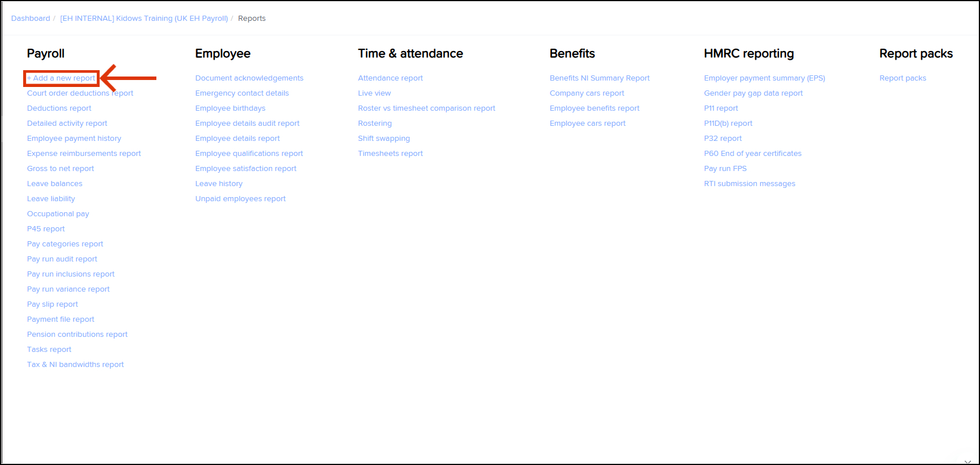View Benefits NI Summary Report

599,78
